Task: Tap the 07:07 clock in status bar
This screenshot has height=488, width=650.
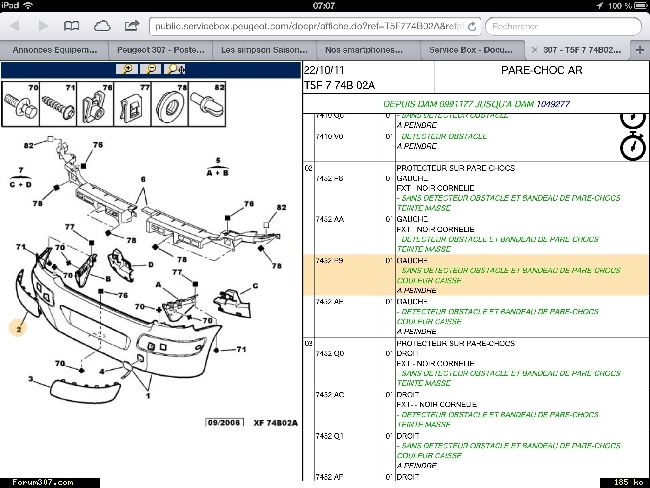Action: (324, 5)
